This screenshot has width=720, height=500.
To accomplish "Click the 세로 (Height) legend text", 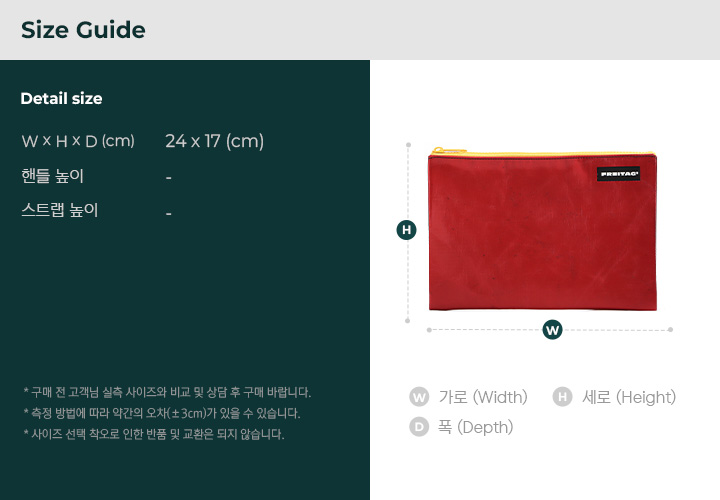I will point(629,397).
